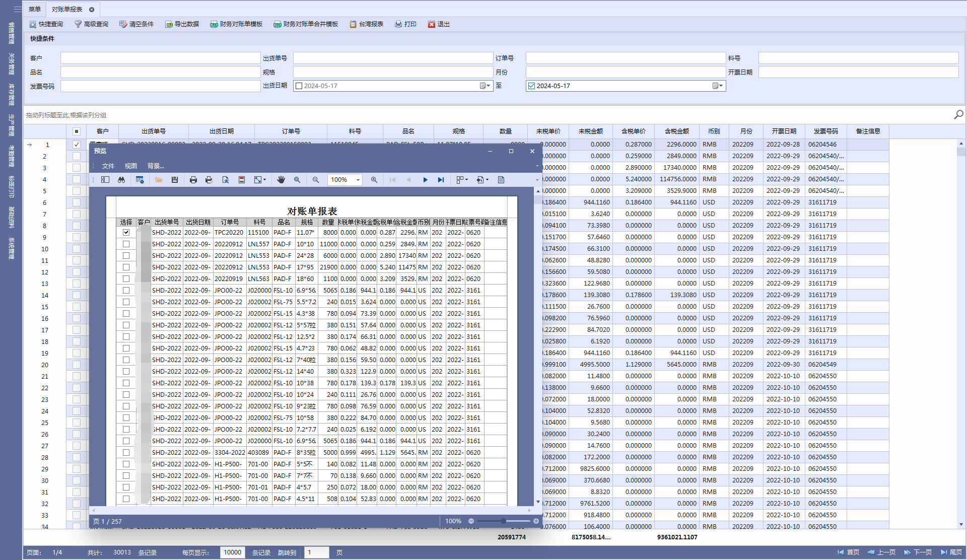Open the start date 2024-05-17 calendar dropdown

click(485, 86)
